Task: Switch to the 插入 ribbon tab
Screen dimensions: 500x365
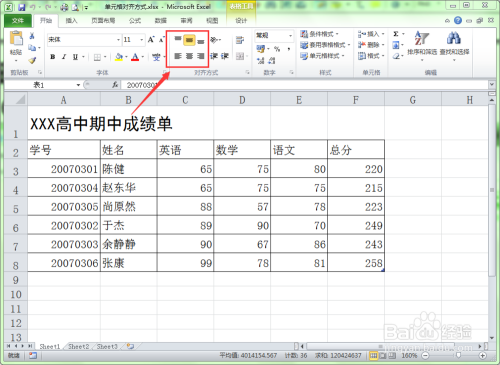Action: tap(71, 21)
